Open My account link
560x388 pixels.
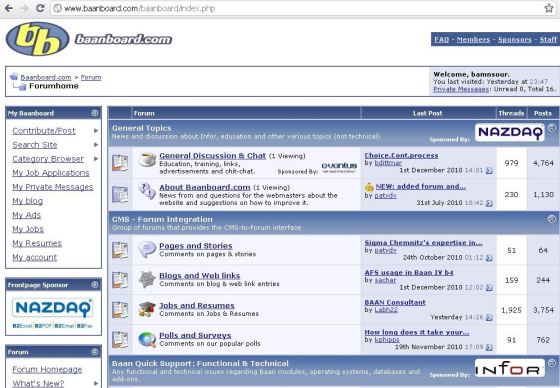(x=34, y=257)
